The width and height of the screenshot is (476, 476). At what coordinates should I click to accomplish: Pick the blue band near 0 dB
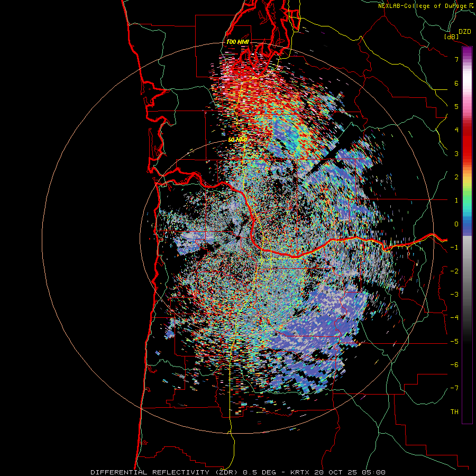point(467,225)
